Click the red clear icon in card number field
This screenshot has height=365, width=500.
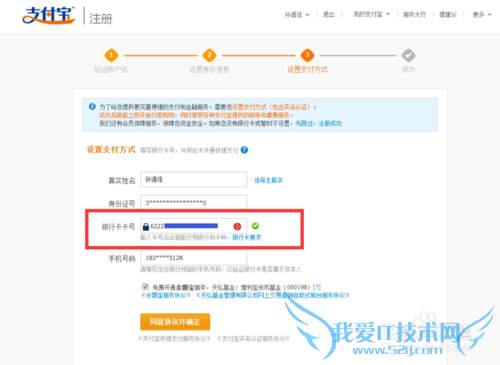coord(237,227)
